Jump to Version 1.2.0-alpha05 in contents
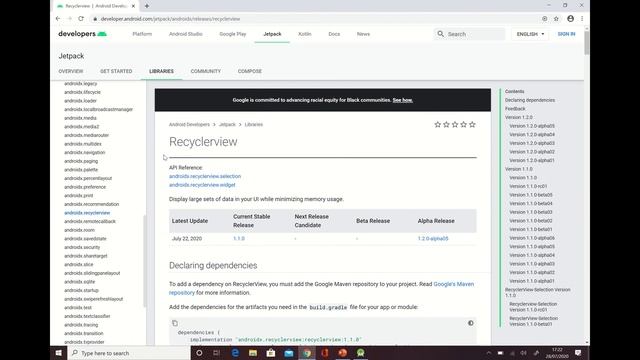This screenshot has height=360, width=640. tap(532, 126)
